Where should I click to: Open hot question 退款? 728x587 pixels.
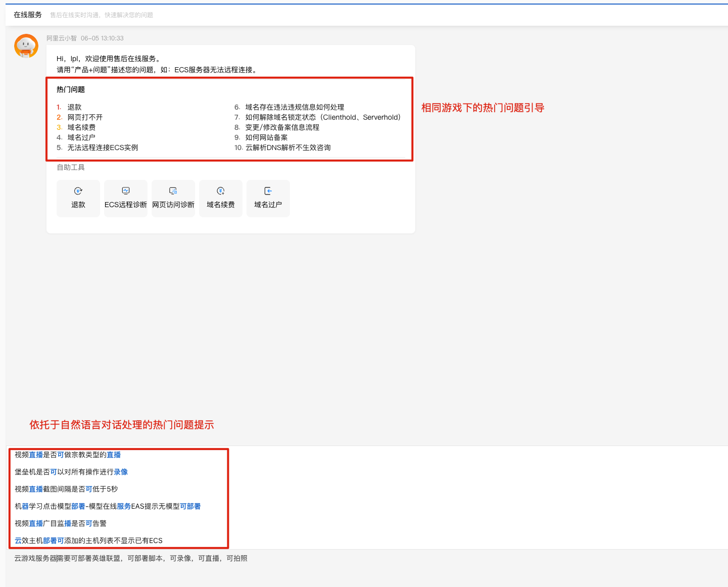click(74, 107)
